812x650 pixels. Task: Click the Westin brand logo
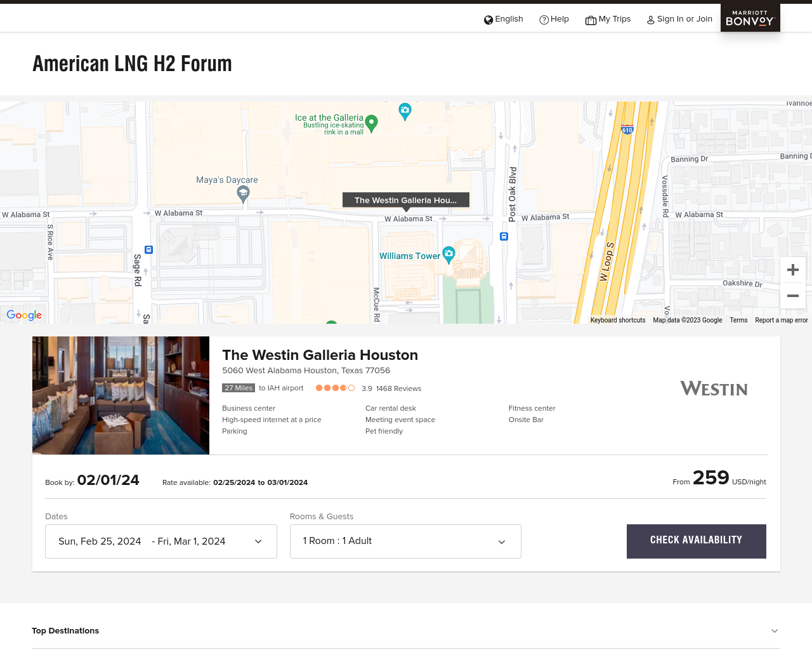714,388
